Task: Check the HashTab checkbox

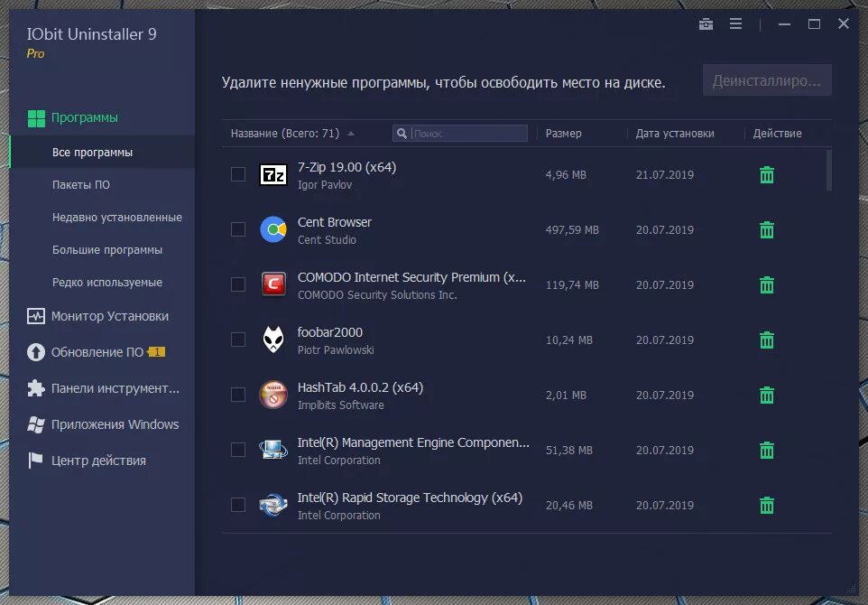Action: pos(238,395)
